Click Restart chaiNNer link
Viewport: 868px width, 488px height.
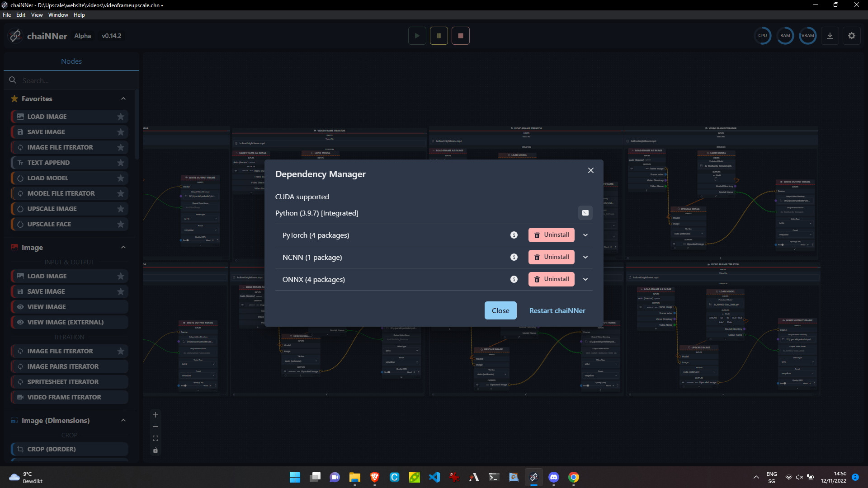557,310
